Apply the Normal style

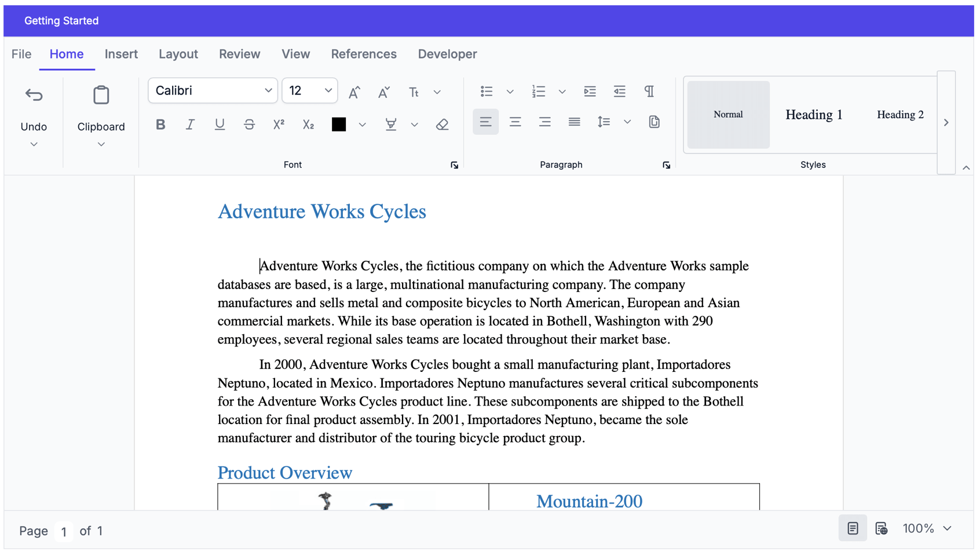728,114
